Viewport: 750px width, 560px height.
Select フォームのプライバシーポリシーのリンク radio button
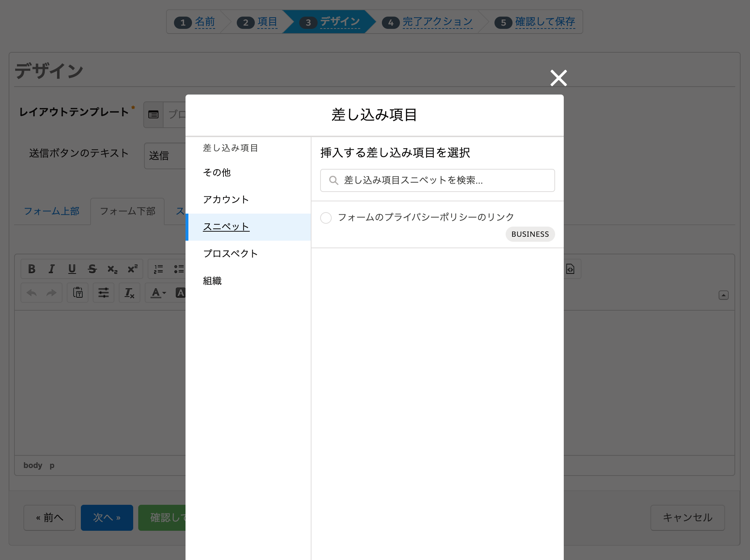[326, 218]
